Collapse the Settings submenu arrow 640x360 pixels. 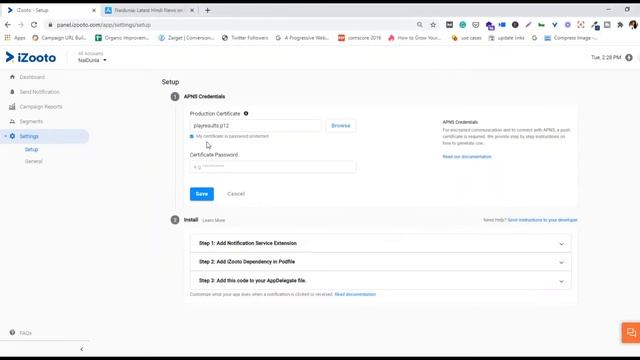(5, 136)
